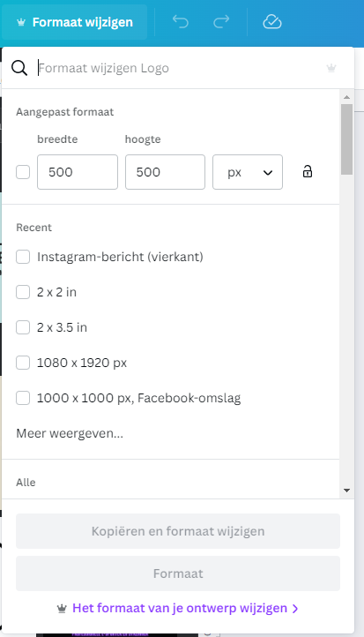Click the scrollbar up arrow
The image size is (364, 637).
pyautogui.click(x=346, y=97)
